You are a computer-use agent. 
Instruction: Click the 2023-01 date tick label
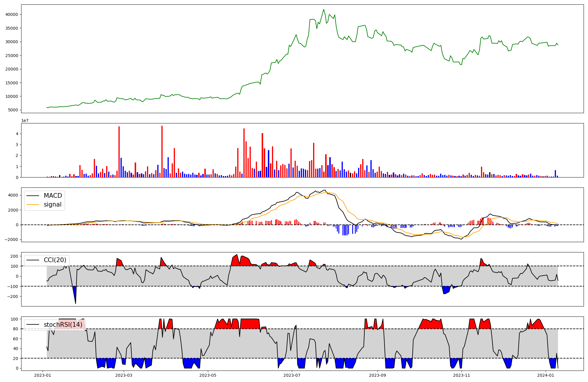pos(43,375)
